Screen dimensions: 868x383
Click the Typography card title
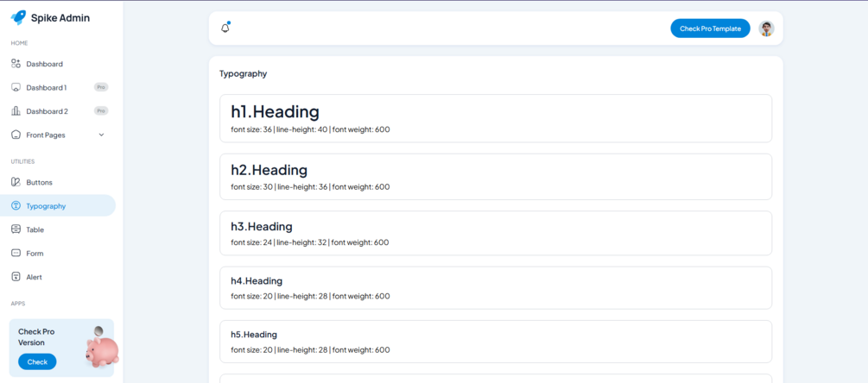coord(243,73)
